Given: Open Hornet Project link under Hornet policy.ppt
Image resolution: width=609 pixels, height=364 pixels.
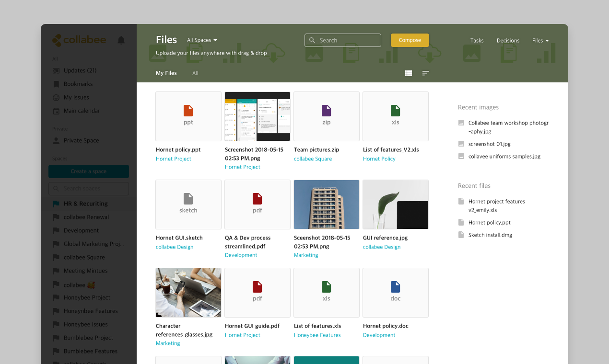Looking at the screenshot, I should pyautogui.click(x=174, y=159).
